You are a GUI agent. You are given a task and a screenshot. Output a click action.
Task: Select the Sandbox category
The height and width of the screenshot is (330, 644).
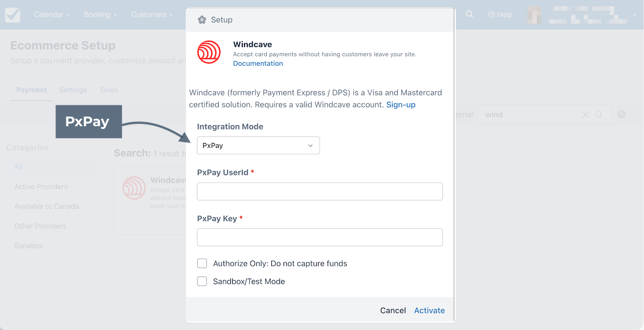click(29, 246)
